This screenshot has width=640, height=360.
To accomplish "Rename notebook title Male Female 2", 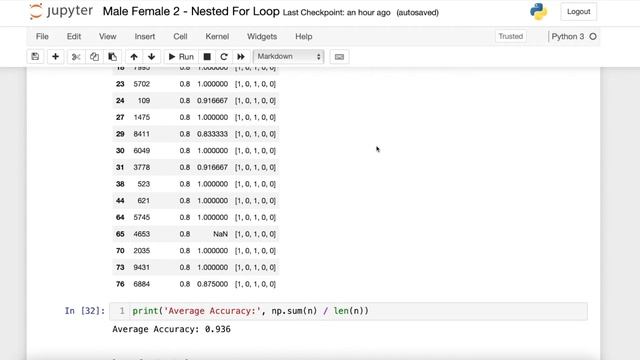I will (x=191, y=11).
